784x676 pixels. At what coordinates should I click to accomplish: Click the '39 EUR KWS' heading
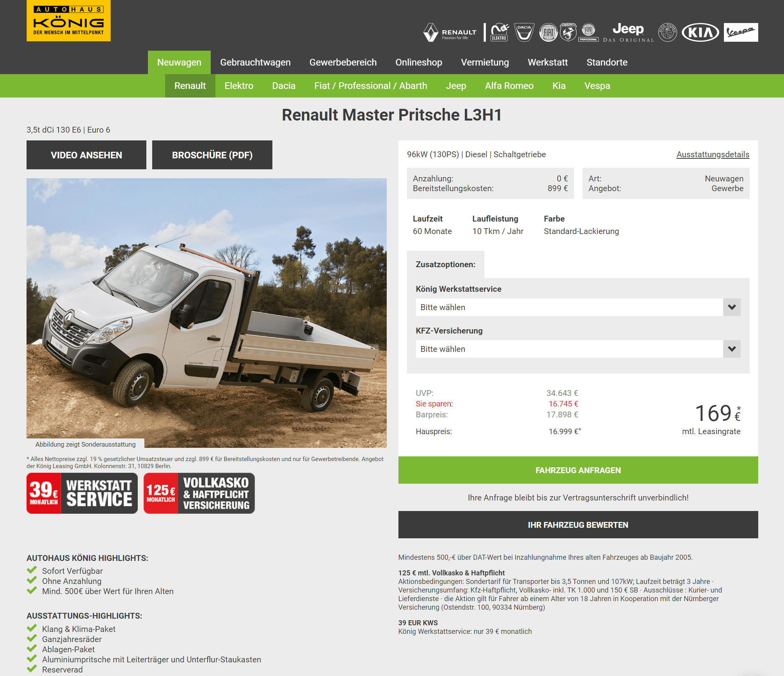tap(418, 623)
